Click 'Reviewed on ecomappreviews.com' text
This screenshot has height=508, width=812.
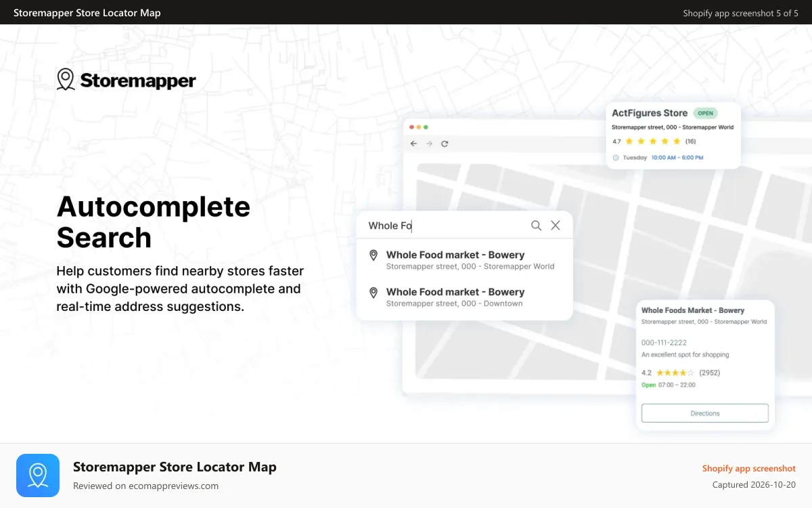pos(145,486)
